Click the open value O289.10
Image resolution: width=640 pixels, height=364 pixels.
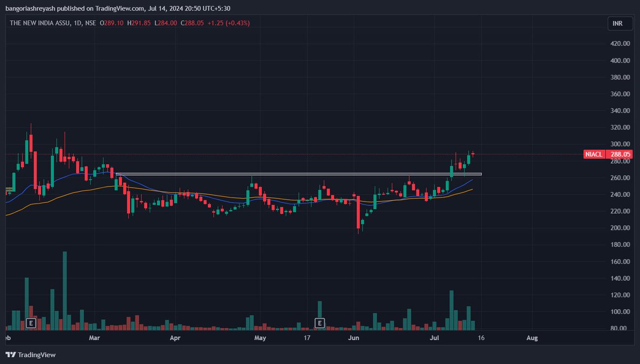pos(111,23)
